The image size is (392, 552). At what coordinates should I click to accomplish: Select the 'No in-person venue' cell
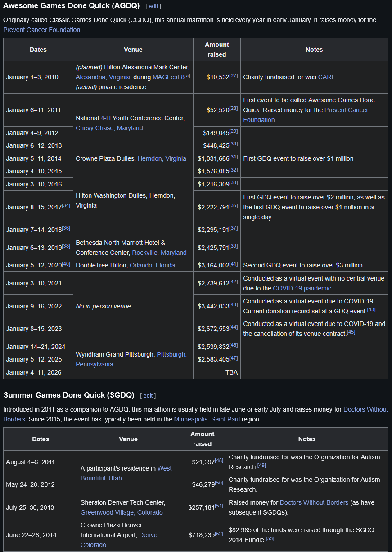click(133, 306)
